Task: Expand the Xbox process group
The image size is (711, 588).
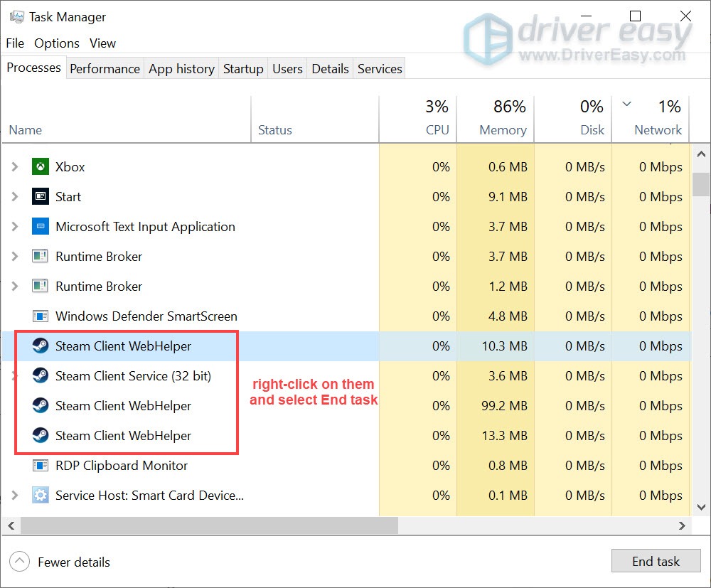Action: point(14,167)
